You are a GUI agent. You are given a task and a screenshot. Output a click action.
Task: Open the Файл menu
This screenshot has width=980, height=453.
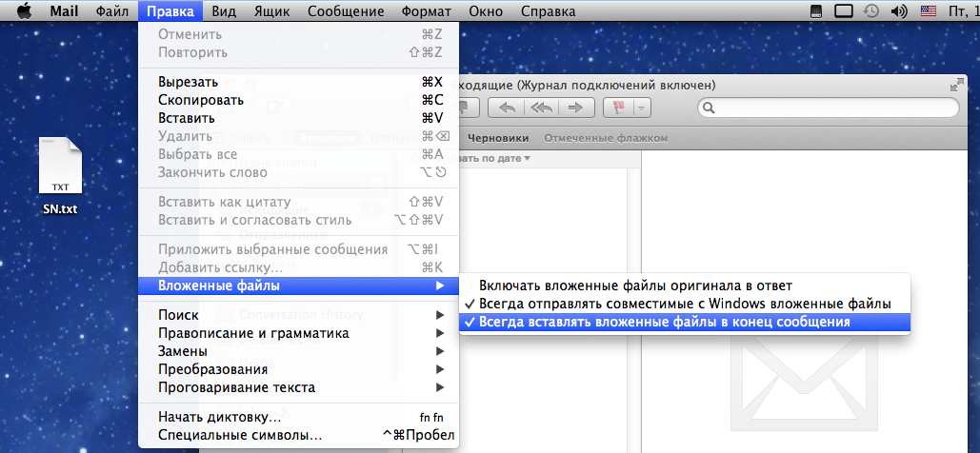coord(112,11)
